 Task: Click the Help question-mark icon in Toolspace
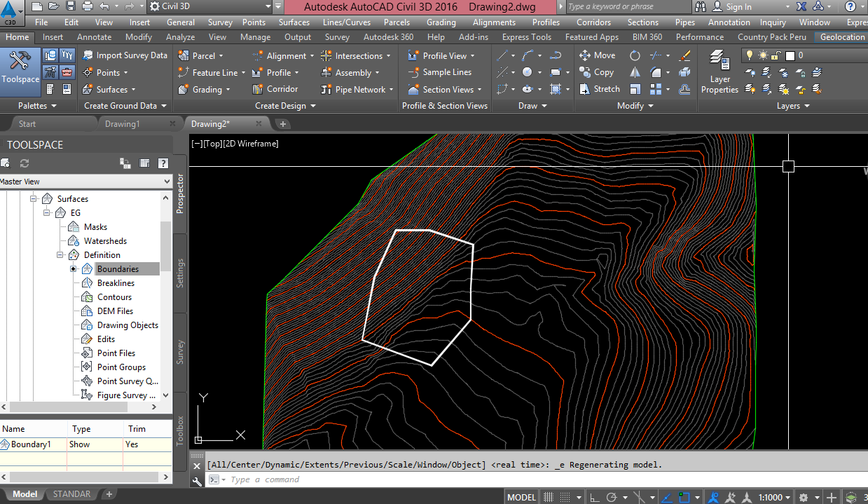tap(163, 163)
